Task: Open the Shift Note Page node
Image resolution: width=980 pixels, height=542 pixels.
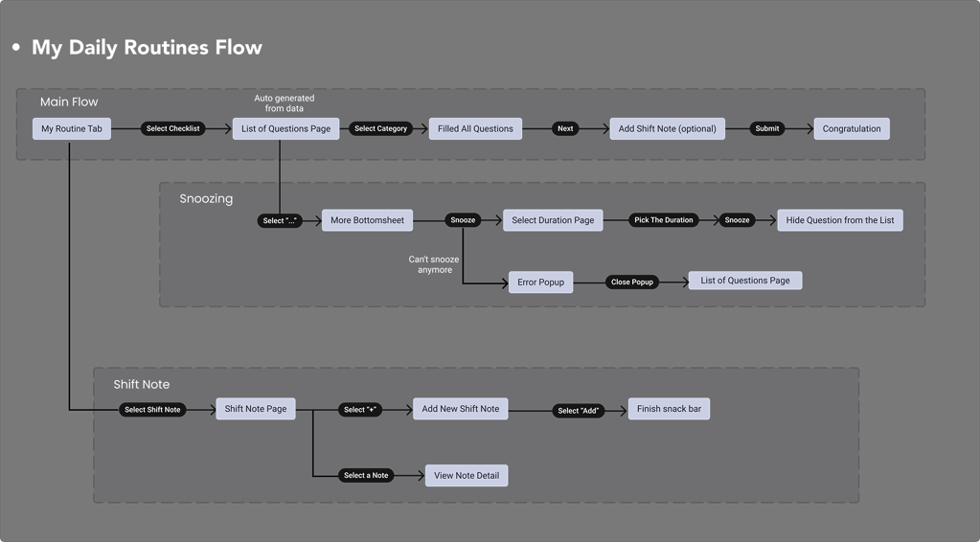Action: click(x=256, y=409)
